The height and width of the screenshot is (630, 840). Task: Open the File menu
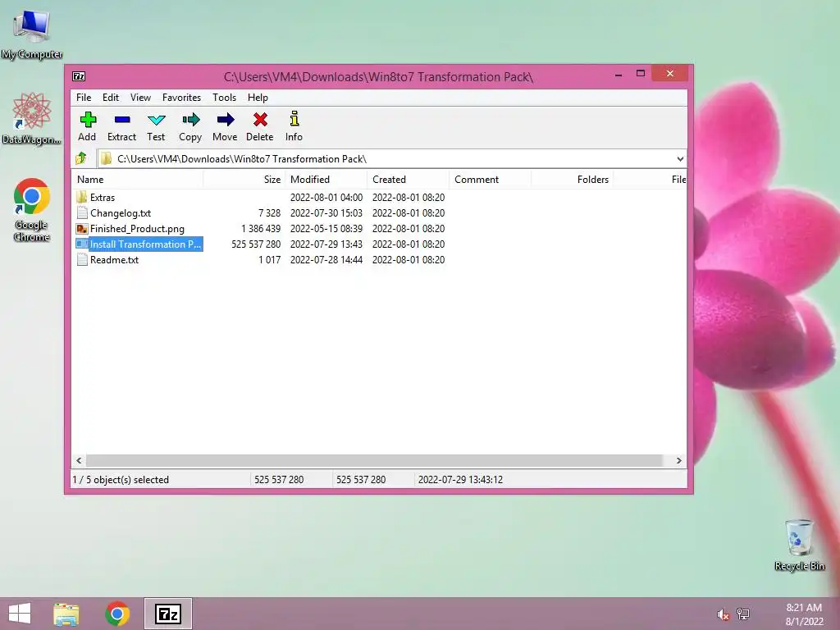tap(84, 98)
